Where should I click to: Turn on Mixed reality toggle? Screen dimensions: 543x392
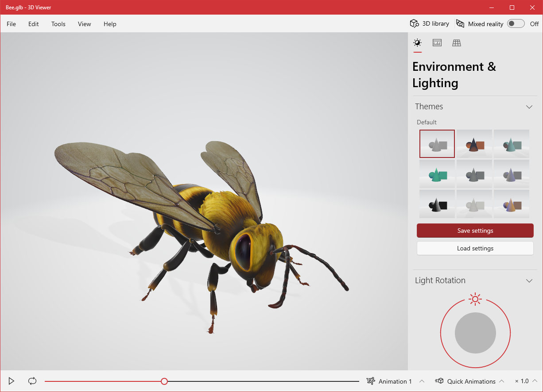coord(516,24)
